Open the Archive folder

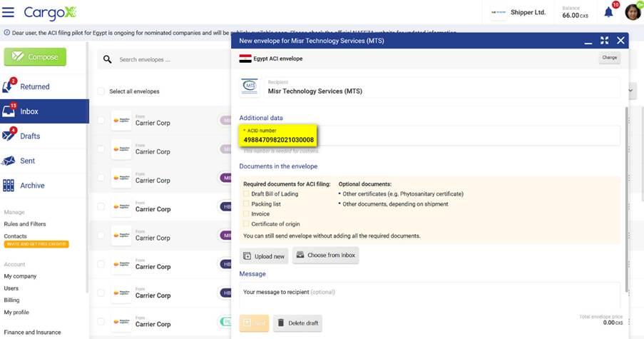(x=32, y=186)
